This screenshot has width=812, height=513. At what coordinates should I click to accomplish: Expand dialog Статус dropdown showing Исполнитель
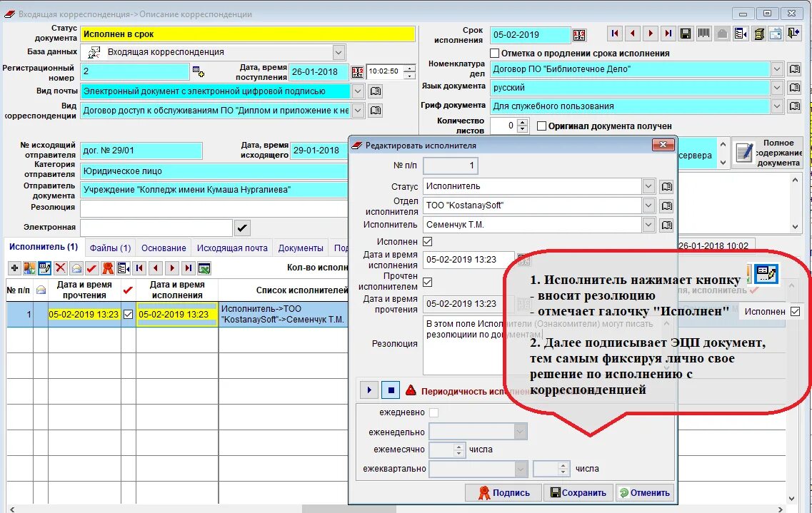[648, 186]
